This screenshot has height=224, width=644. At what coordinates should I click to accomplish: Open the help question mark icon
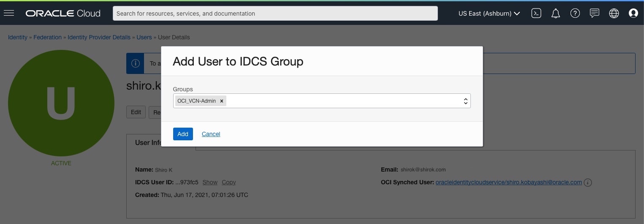[575, 14]
